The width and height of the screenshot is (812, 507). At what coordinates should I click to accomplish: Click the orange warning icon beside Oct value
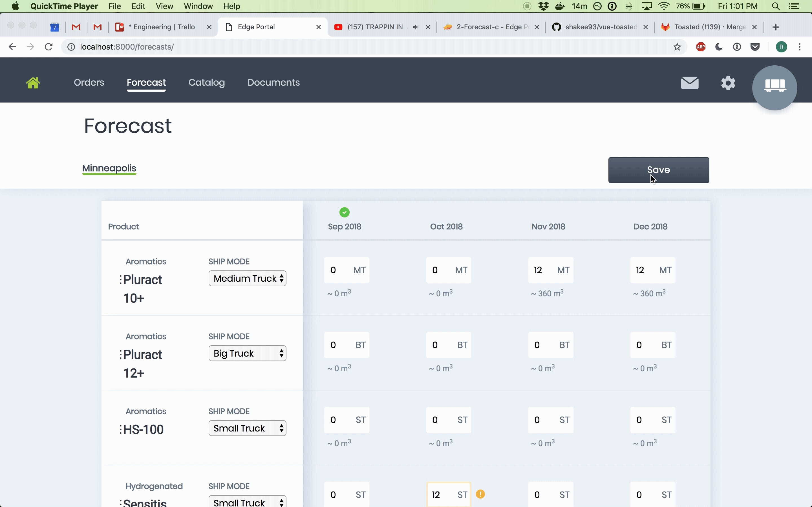click(480, 494)
